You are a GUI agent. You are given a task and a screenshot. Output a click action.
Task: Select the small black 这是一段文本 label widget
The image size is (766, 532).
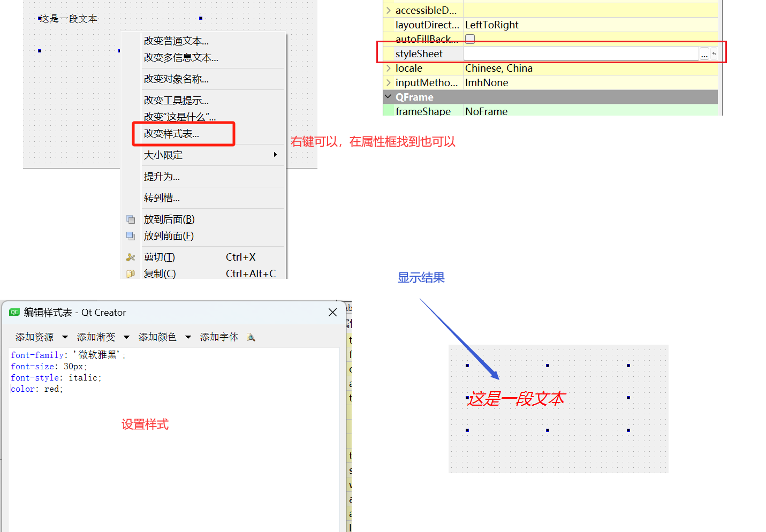68,19
